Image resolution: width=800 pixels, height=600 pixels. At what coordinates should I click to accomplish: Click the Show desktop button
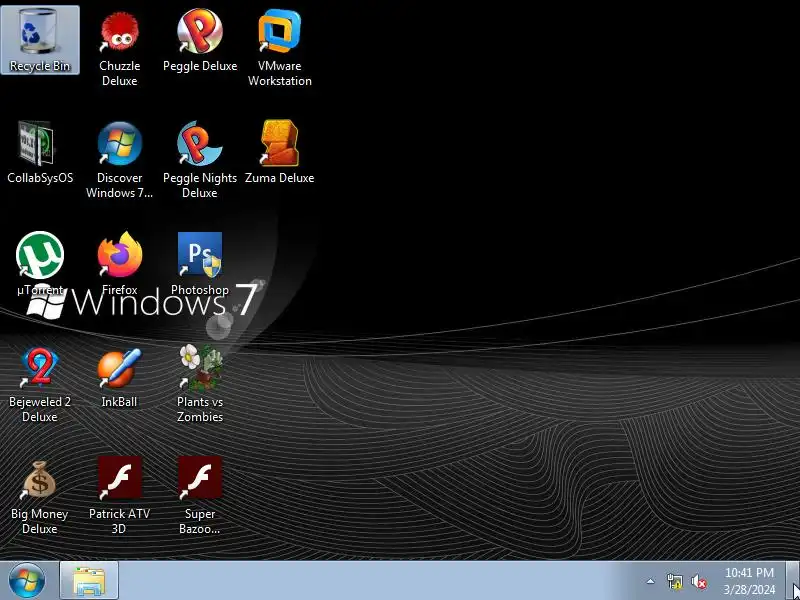(793, 581)
